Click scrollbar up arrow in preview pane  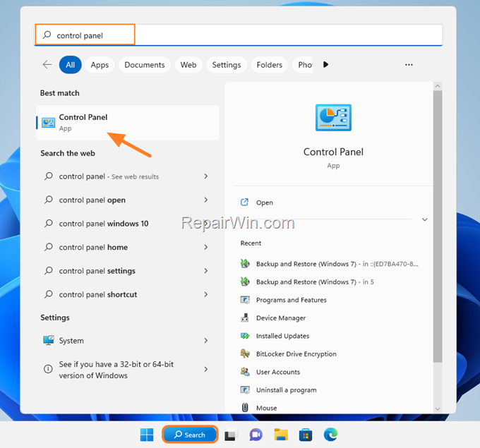click(438, 86)
